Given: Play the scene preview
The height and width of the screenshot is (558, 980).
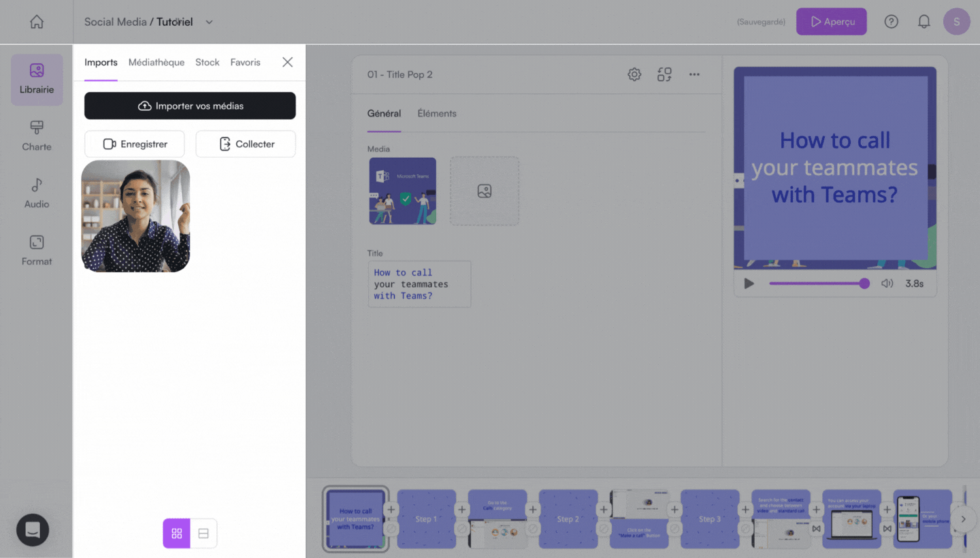Looking at the screenshot, I should (x=749, y=284).
